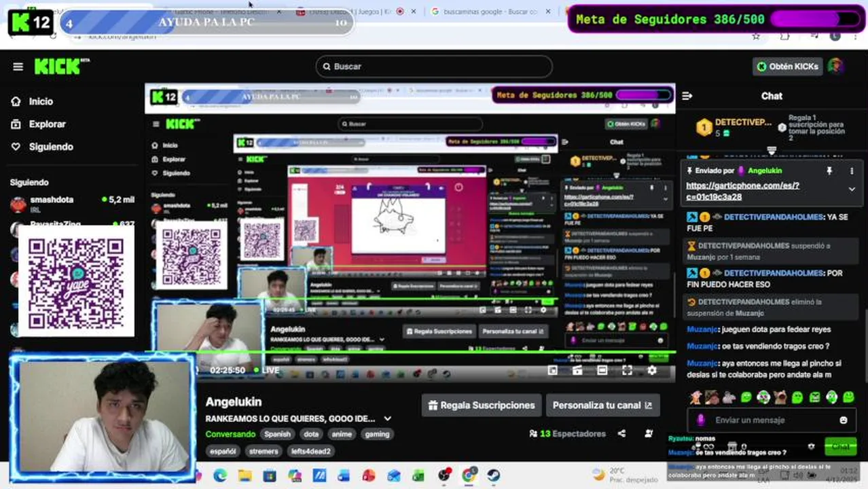This screenshot has width=868, height=489.
Task: Click the nested Regala Suscripciones button inside the stream
Action: (439, 331)
